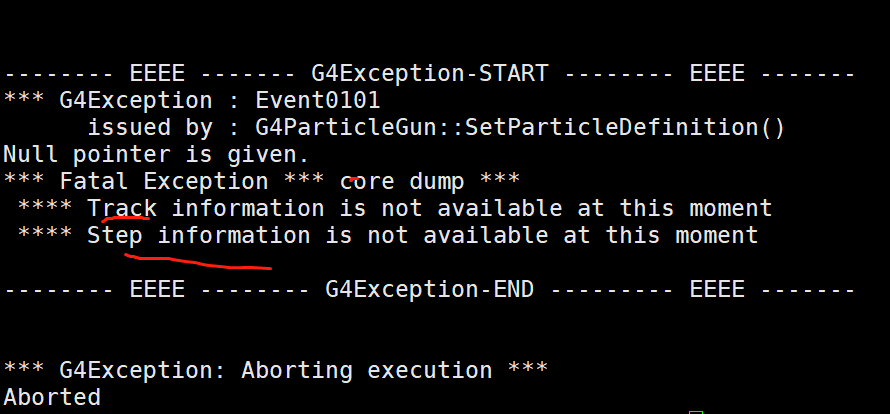Click the 'Fatal Exception' text

(x=163, y=182)
